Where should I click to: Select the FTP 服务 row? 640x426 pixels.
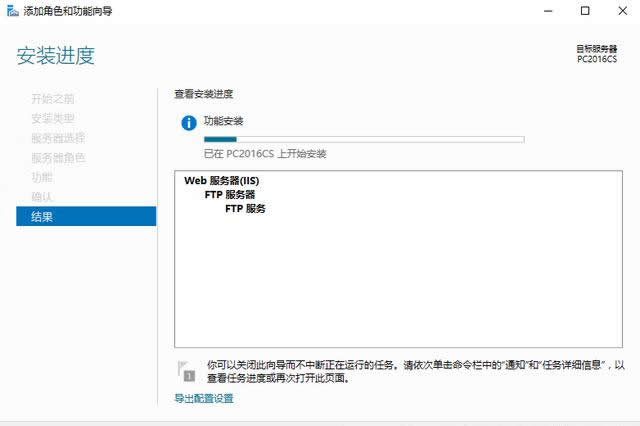tap(245, 209)
